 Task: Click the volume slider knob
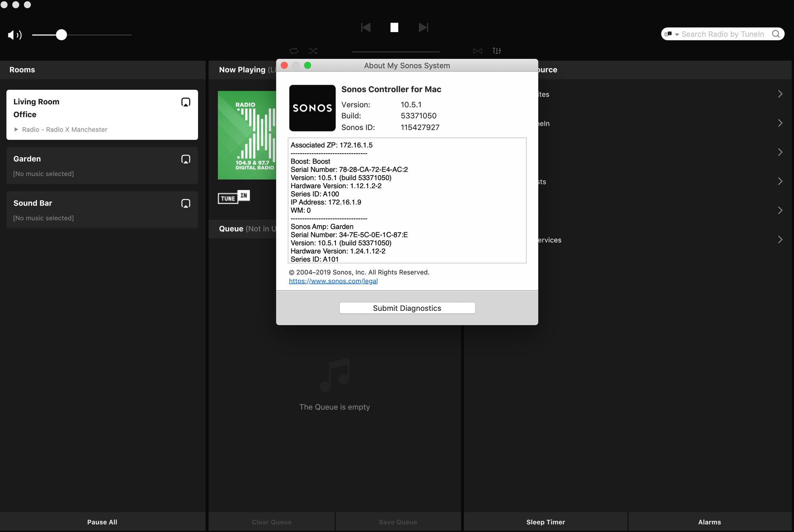coord(61,35)
